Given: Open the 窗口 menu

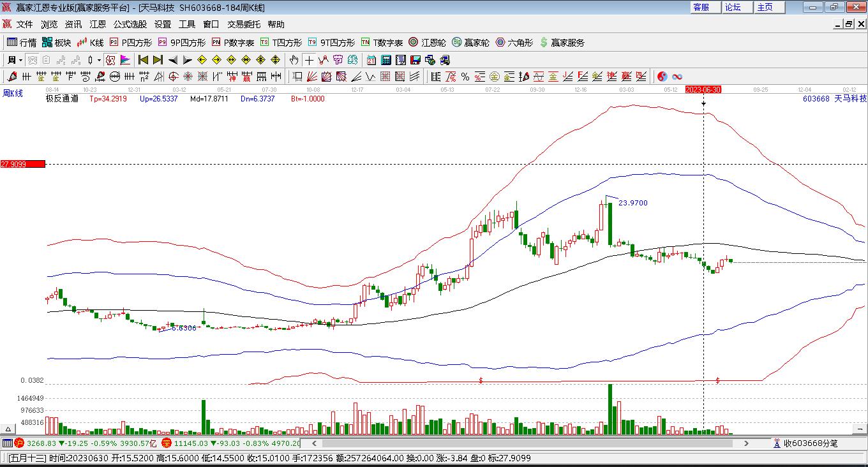Looking at the screenshot, I should [x=211, y=24].
